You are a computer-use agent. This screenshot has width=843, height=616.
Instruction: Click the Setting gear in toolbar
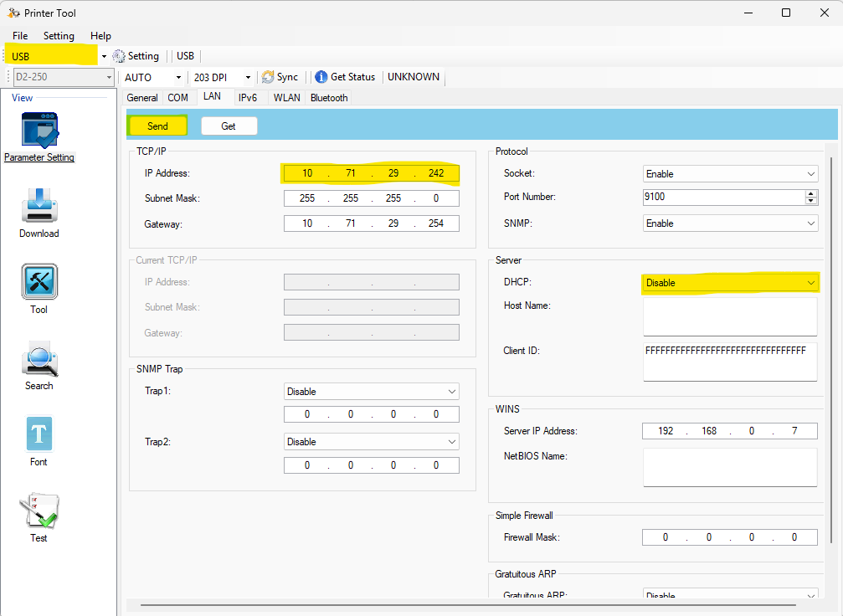[119, 56]
